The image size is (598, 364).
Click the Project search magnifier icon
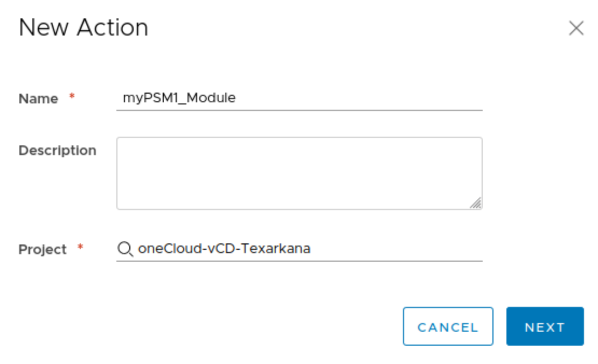pyautogui.click(x=125, y=249)
